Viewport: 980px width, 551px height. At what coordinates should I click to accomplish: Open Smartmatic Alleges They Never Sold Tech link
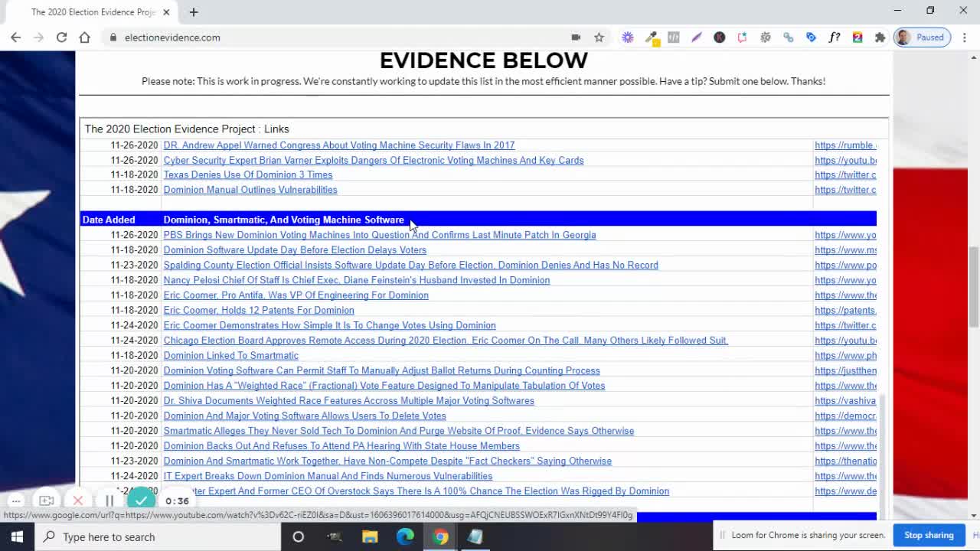coord(399,431)
